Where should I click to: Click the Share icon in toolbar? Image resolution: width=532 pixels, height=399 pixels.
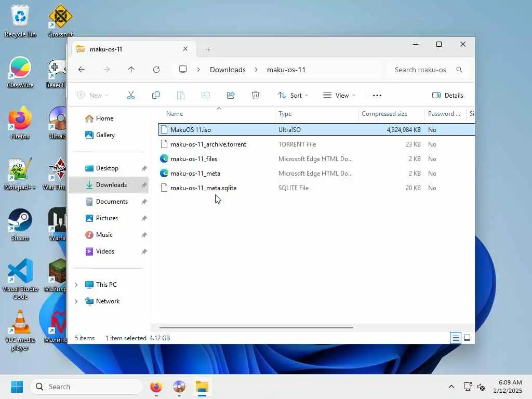(231, 96)
